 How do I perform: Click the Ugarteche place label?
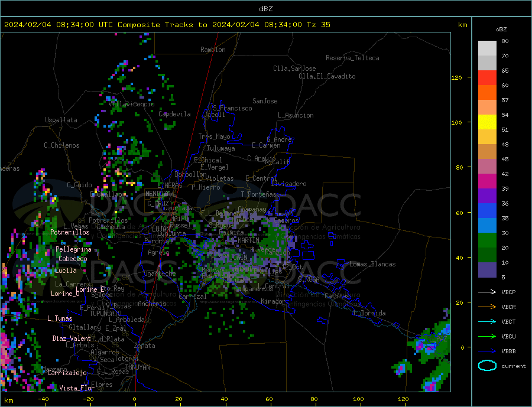(160, 273)
